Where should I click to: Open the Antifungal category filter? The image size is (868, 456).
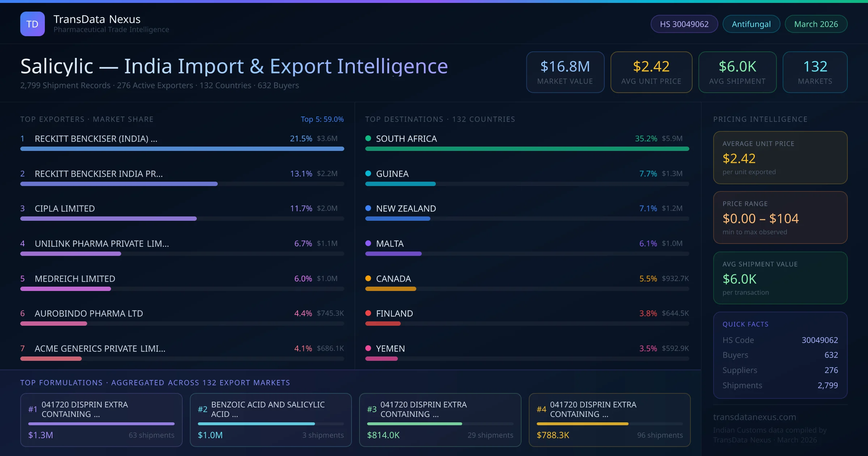(751, 24)
